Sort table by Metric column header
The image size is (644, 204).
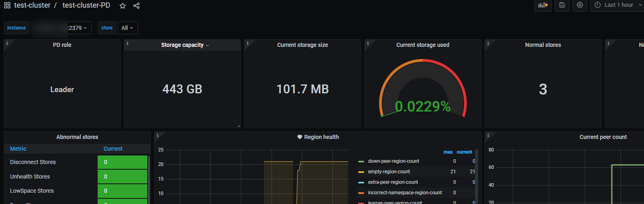click(x=18, y=149)
